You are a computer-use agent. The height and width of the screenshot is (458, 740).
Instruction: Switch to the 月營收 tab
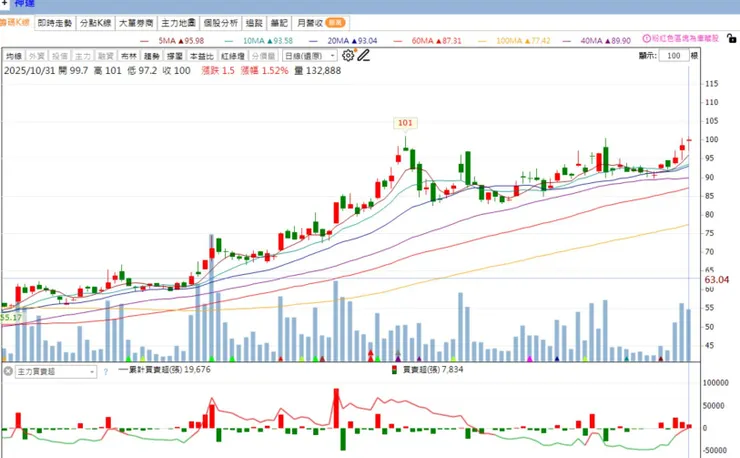pos(321,23)
